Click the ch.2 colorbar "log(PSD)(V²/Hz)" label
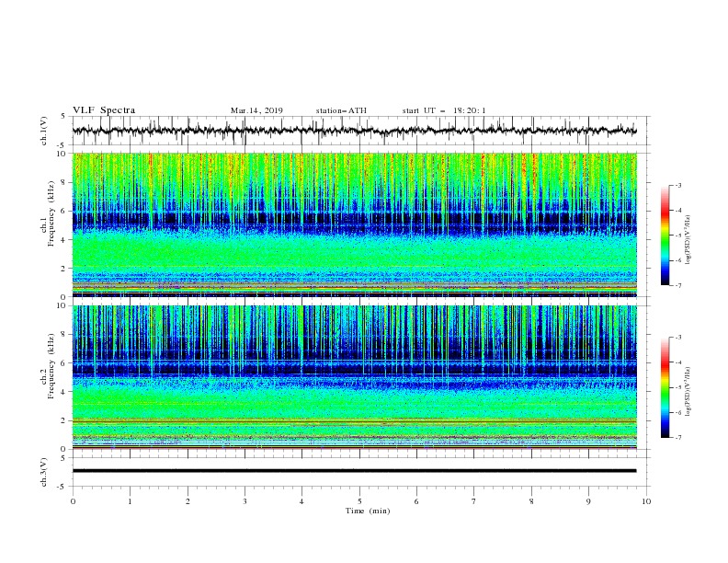This screenshot has height=563, width=728. click(688, 391)
